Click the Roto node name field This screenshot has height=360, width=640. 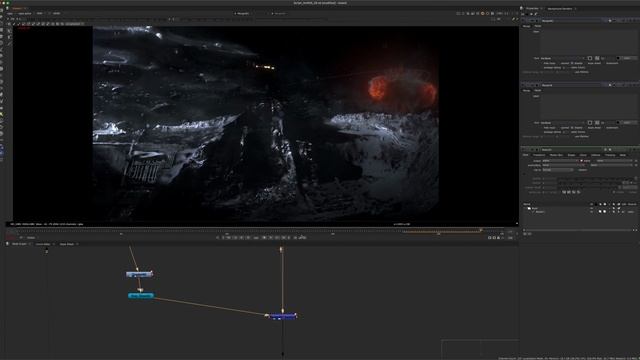[x=571, y=150]
